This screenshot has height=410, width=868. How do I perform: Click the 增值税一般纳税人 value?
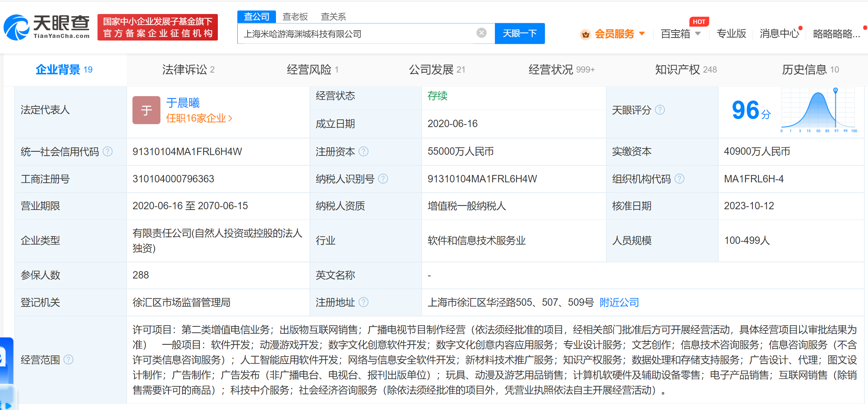[467, 206]
